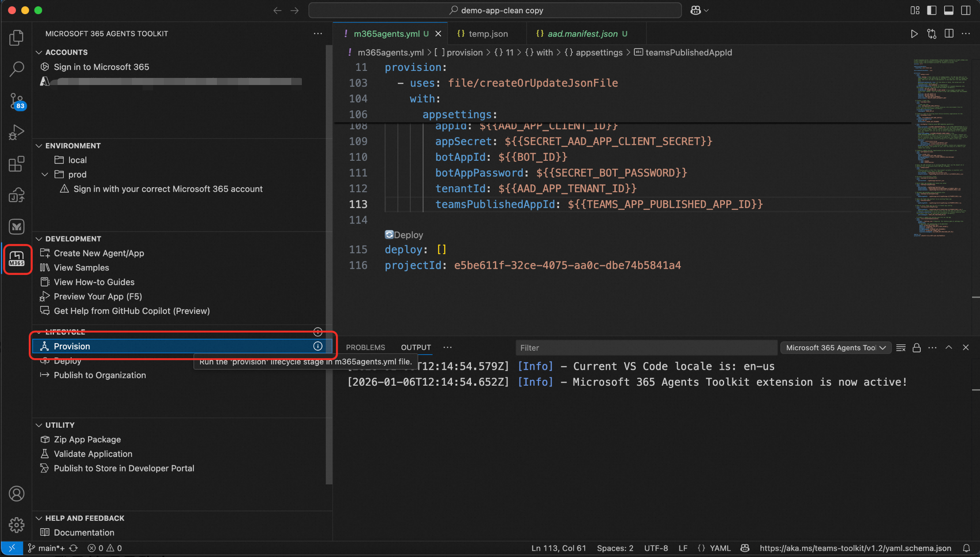Switch to the temp.json editor tab

click(x=488, y=34)
